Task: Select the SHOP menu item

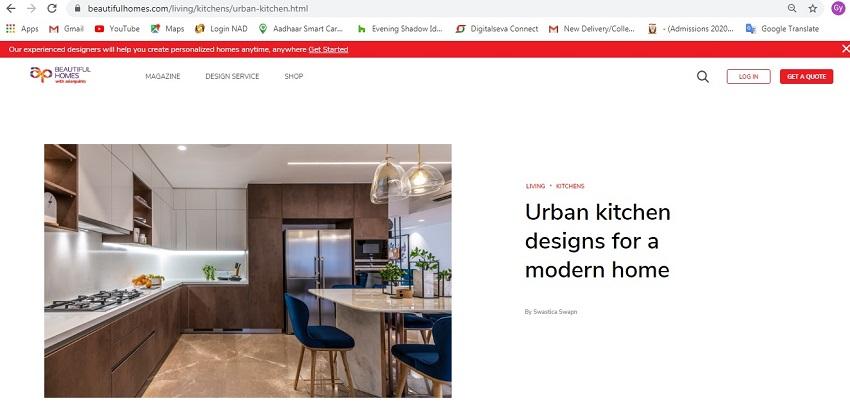Action: 294,76
